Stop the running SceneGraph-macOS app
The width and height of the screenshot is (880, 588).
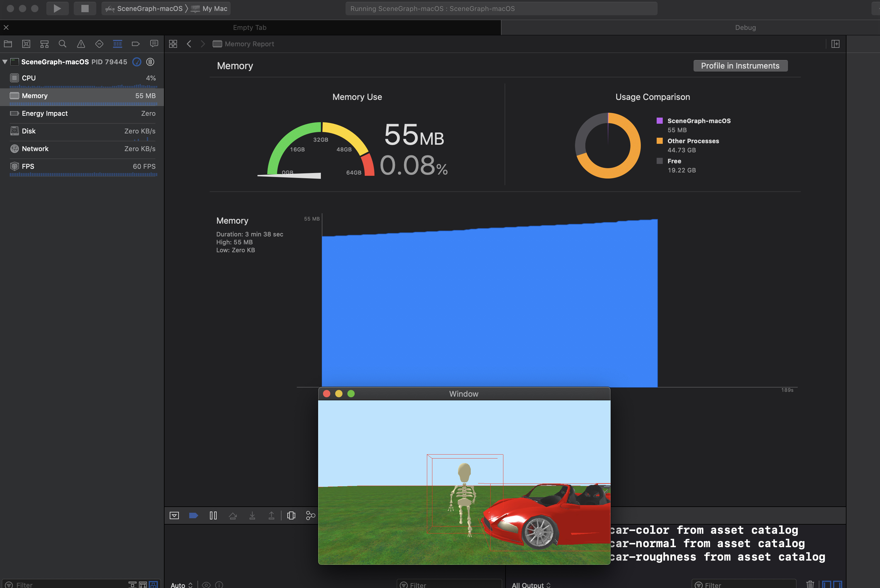point(85,8)
